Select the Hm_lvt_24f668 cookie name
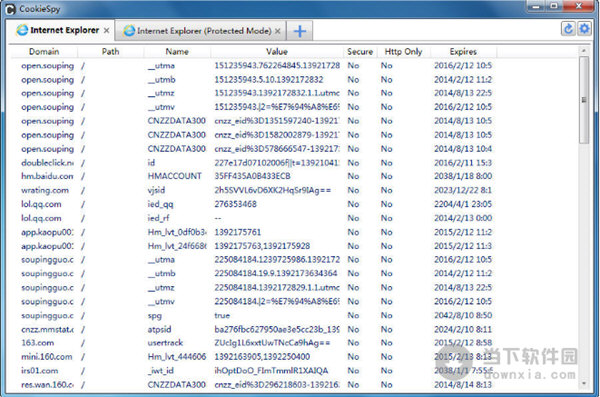 (177, 246)
